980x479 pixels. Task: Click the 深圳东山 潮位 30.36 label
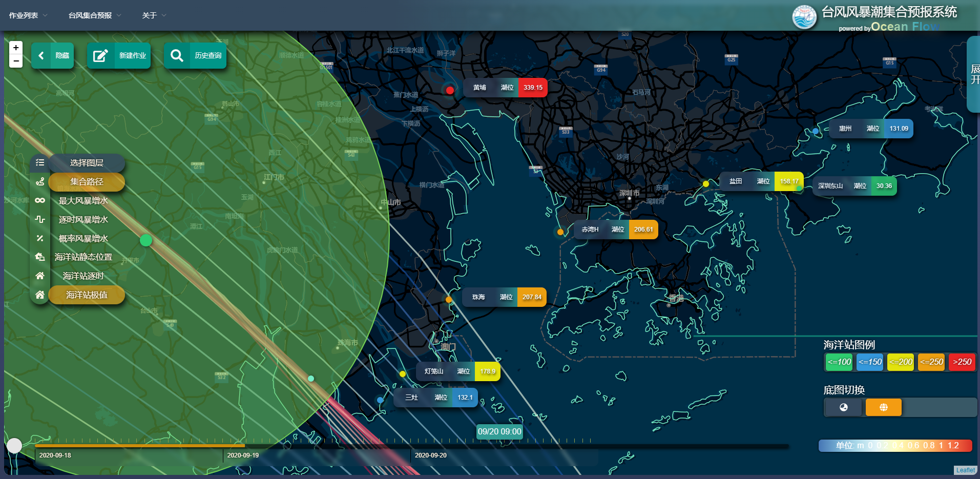tap(854, 186)
